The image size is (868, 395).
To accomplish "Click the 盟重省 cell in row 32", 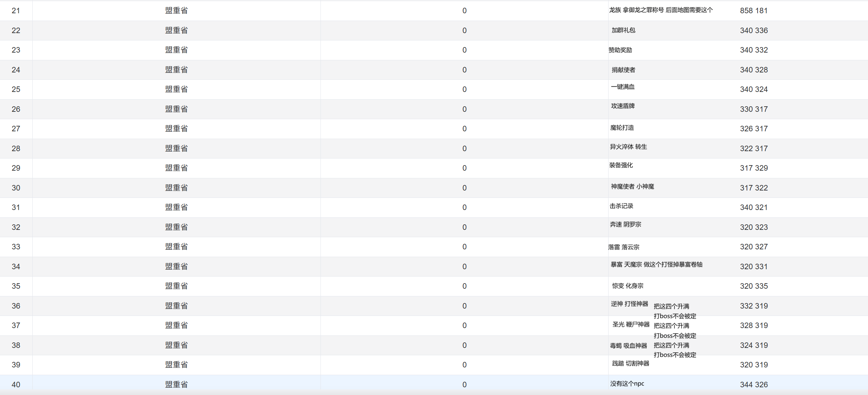I will click(x=176, y=227).
